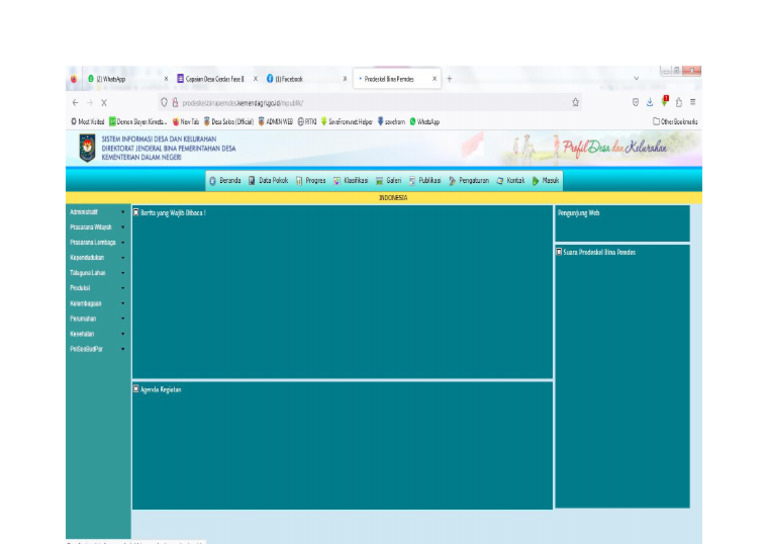Open the Data Pokok menu
Screen dimensions: 768x544
tap(268, 181)
